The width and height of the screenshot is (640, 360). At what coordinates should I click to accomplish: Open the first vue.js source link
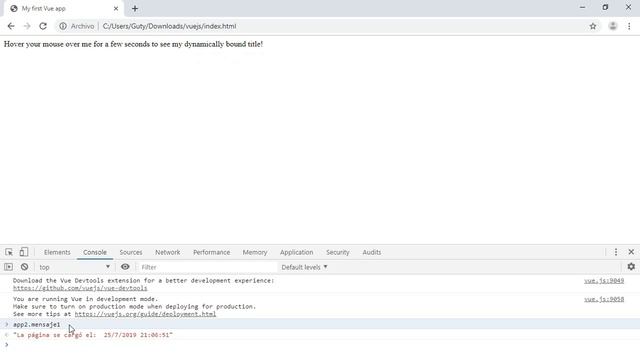coord(604,281)
